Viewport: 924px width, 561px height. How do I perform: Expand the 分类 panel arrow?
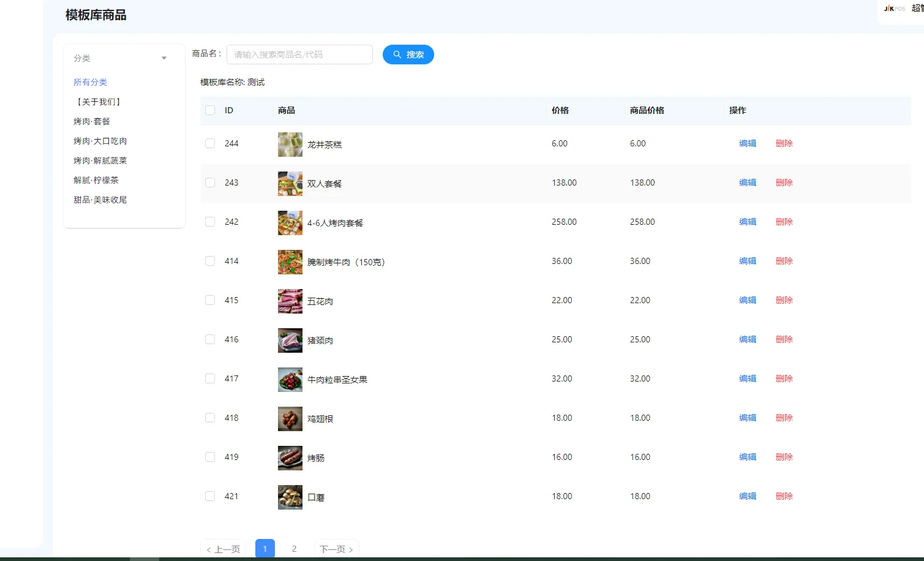[x=163, y=58]
